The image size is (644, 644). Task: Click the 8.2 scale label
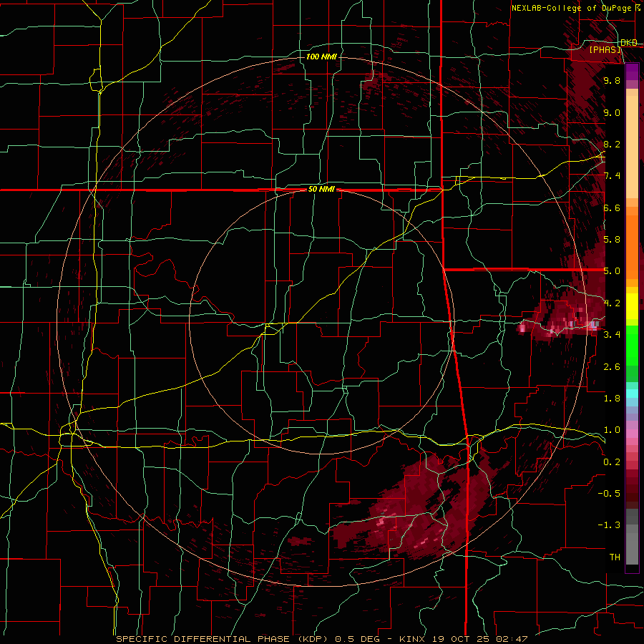pos(612,144)
